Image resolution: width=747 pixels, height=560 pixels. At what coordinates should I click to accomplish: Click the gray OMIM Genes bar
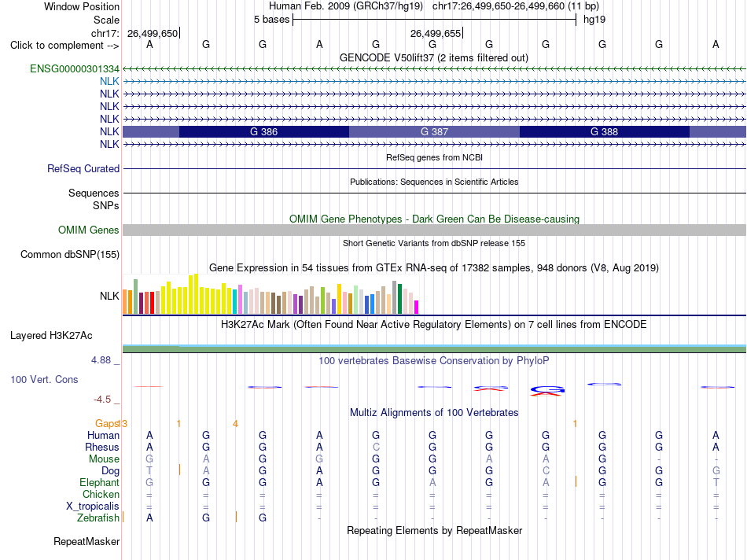pos(434,230)
